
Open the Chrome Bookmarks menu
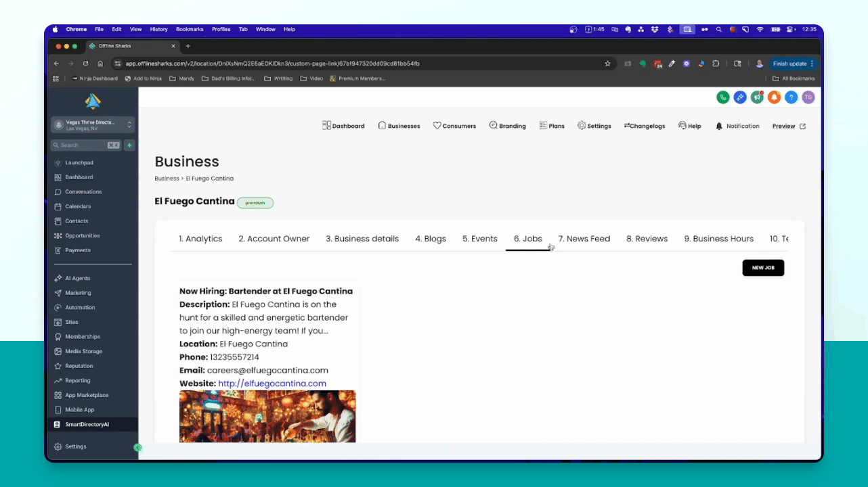[x=190, y=30]
